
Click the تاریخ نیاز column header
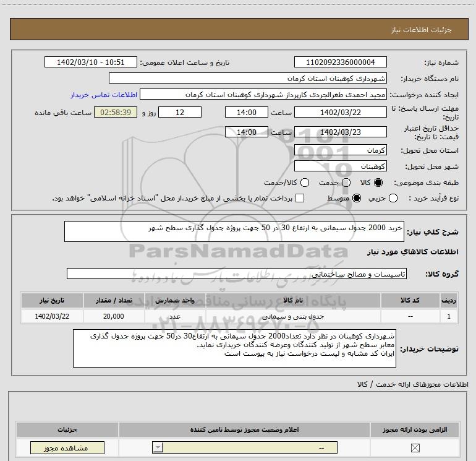tap(52, 300)
